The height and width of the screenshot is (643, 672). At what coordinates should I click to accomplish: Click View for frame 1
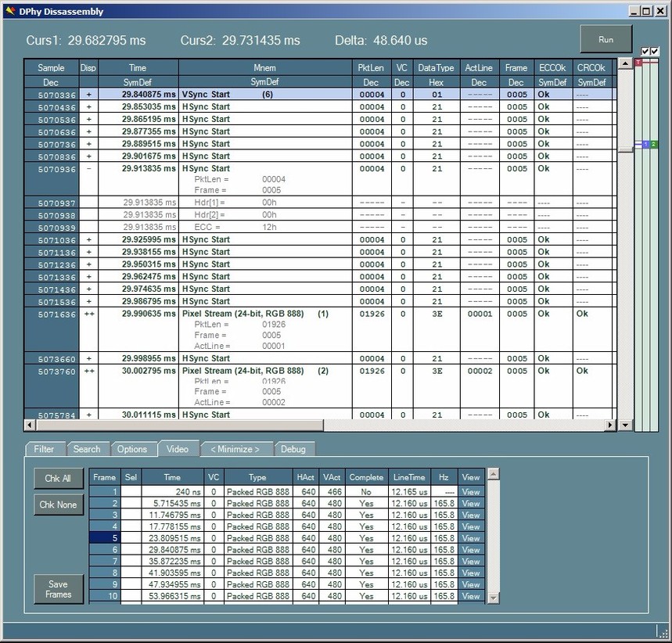(x=471, y=492)
